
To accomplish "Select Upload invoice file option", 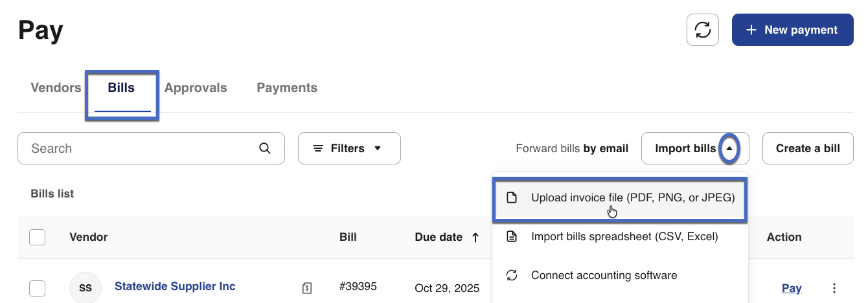I will point(632,197).
